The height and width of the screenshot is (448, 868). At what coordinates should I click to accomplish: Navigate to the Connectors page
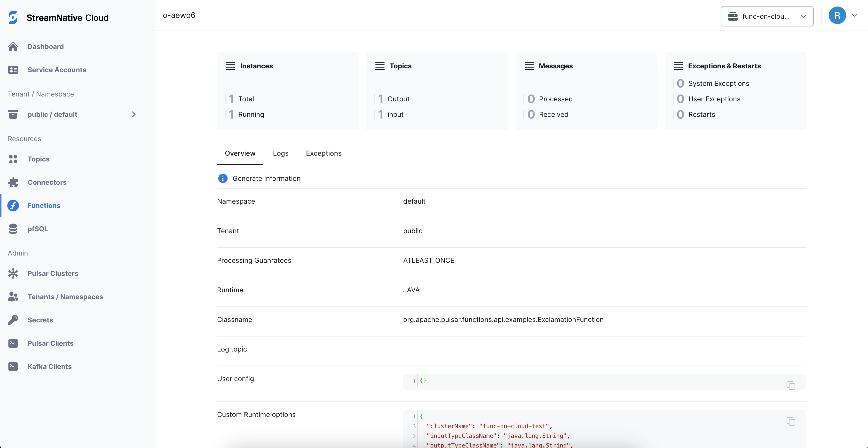47,182
